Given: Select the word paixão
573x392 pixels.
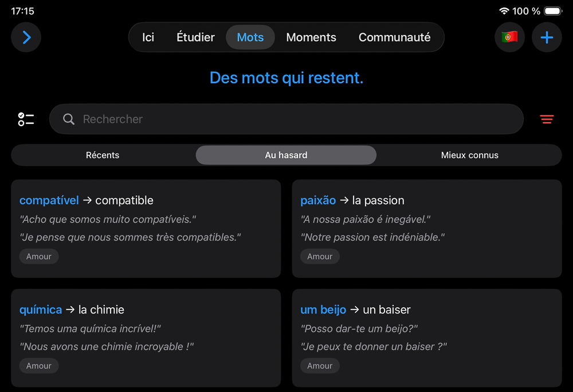Looking at the screenshot, I should pos(317,200).
